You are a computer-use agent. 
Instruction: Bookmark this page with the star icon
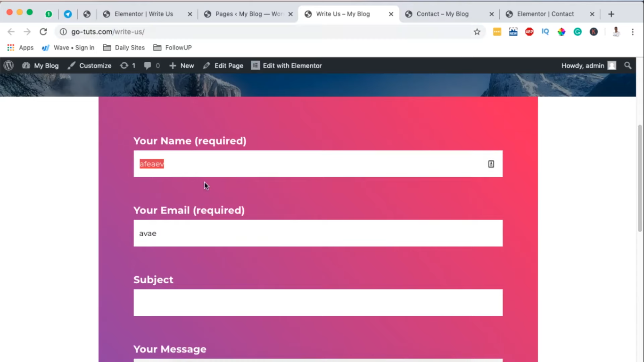(477, 32)
